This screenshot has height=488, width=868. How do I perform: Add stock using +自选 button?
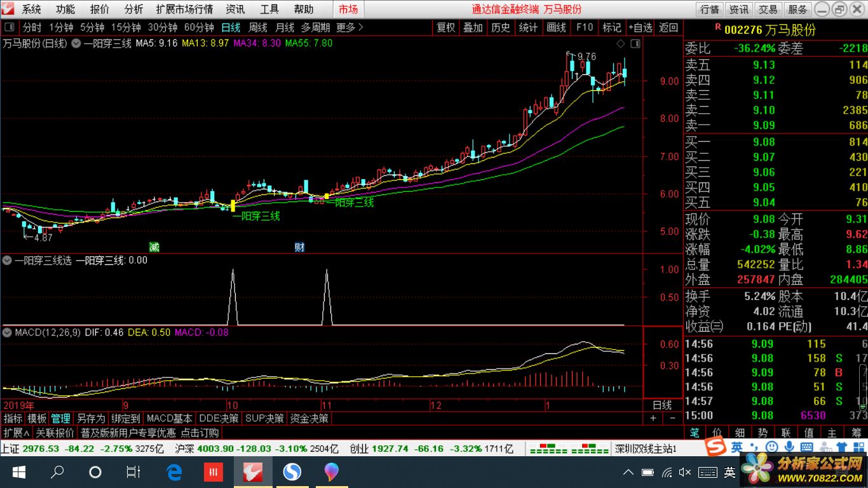(x=641, y=27)
